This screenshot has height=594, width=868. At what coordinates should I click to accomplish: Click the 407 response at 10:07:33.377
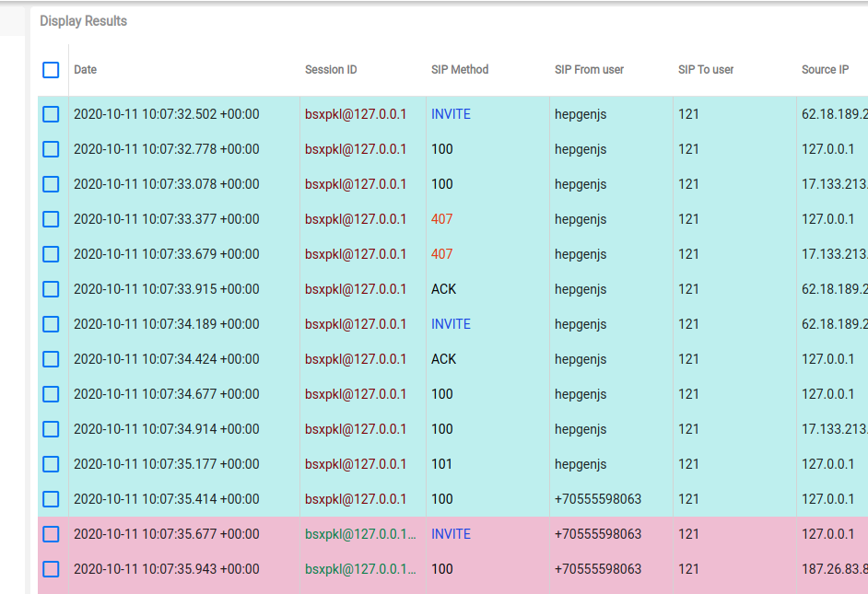coord(441,219)
